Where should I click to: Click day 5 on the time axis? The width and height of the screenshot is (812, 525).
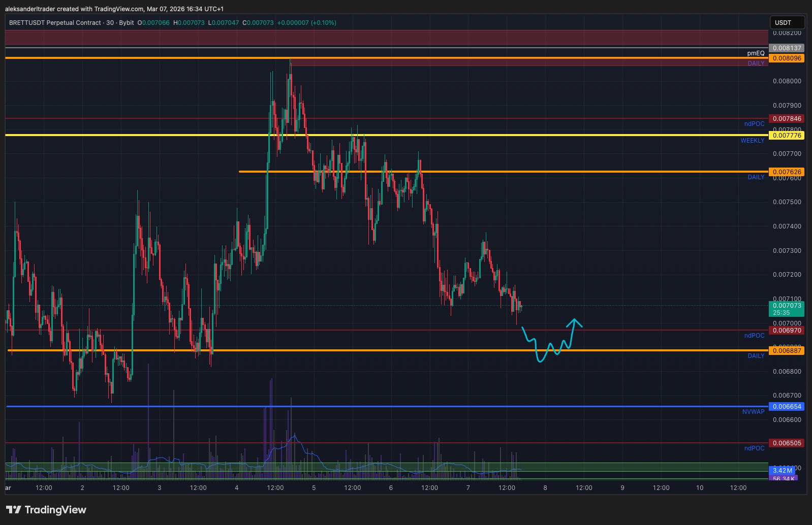pyautogui.click(x=314, y=488)
